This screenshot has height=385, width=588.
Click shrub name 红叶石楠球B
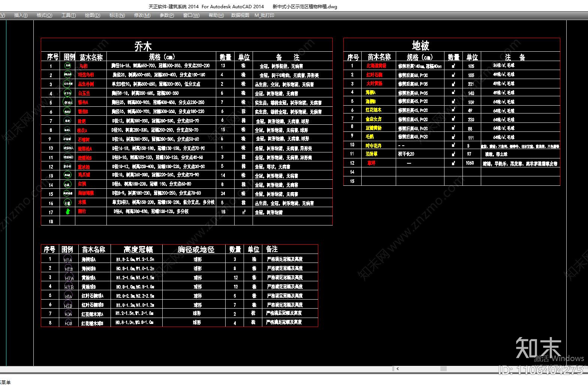pyautogui.click(x=93, y=305)
